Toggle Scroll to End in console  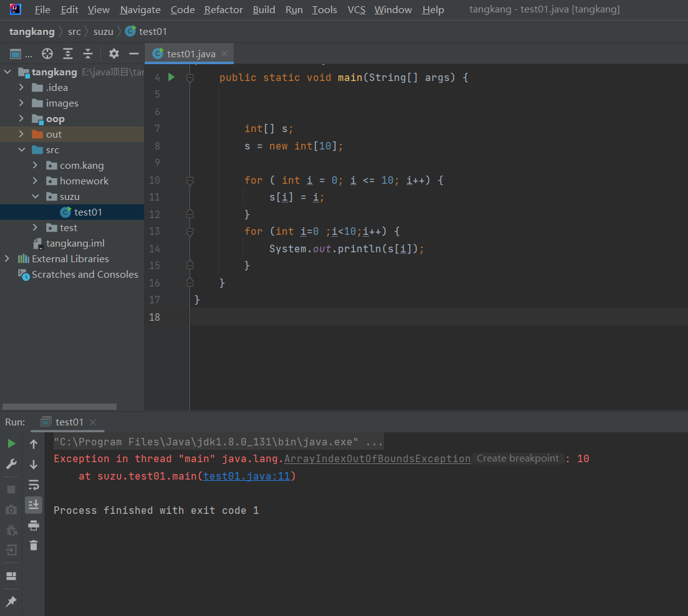pyautogui.click(x=34, y=505)
